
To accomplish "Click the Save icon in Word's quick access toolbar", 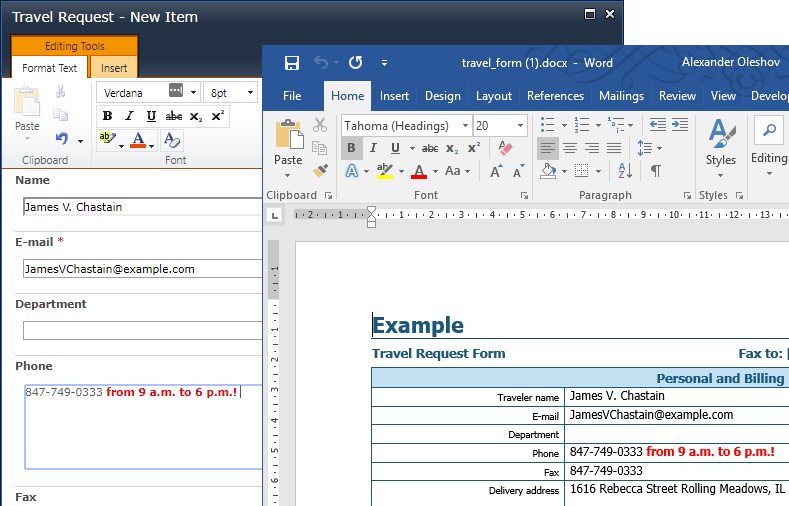I will click(292, 63).
